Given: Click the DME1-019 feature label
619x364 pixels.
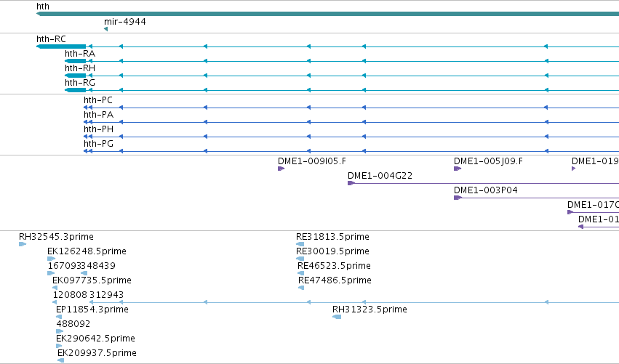Looking at the screenshot, I should pyautogui.click(x=595, y=161).
